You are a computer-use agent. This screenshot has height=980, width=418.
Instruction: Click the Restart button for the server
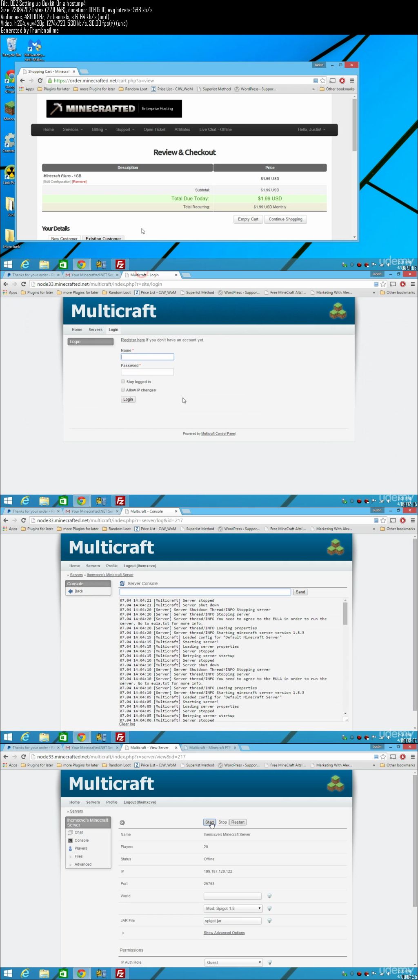(238, 822)
